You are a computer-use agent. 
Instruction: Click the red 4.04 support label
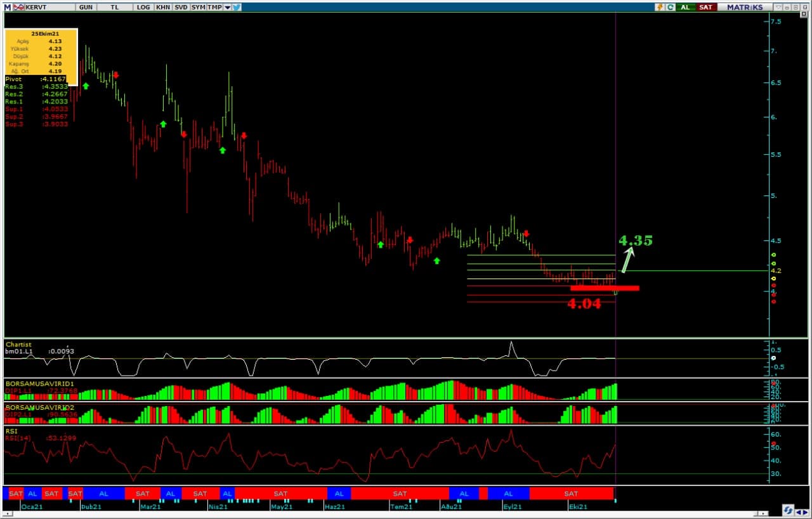[x=584, y=303]
